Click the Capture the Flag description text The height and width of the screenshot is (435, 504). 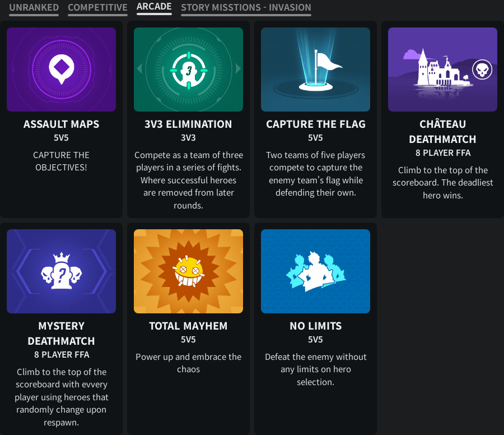click(316, 174)
